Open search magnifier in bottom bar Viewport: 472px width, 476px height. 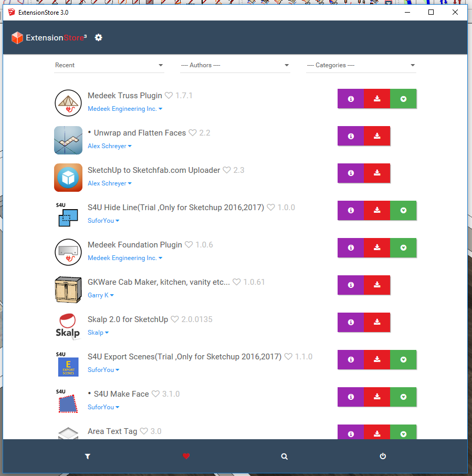click(284, 456)
